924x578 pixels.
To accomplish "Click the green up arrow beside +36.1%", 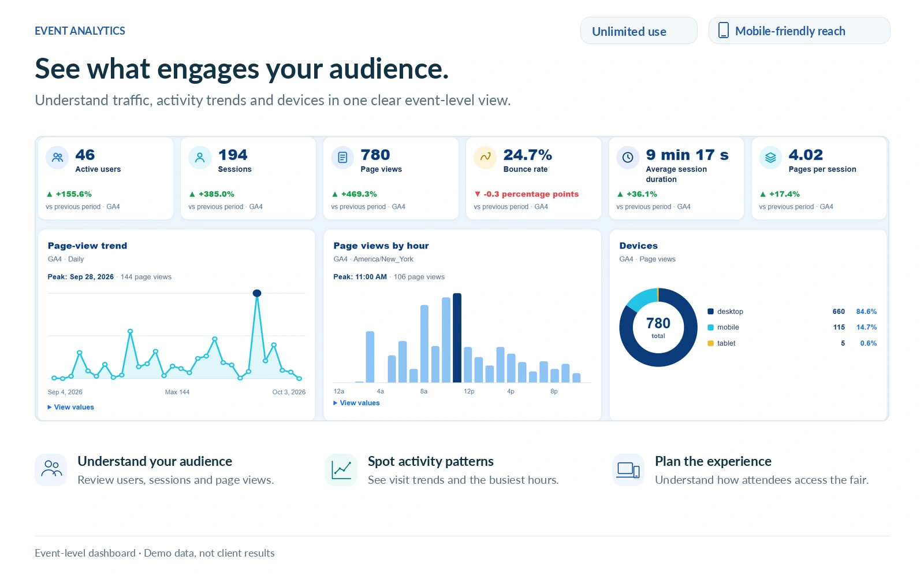I will 620,194.
